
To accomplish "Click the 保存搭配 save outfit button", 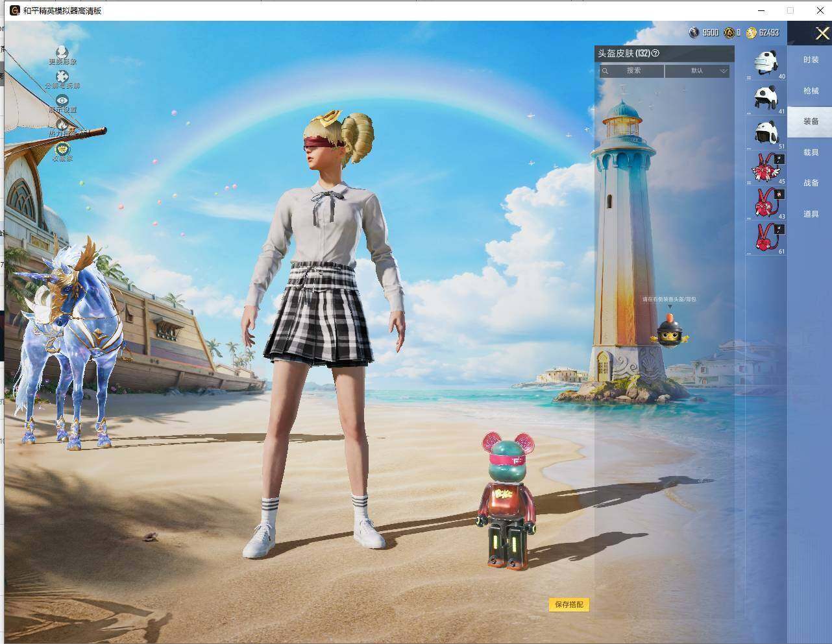I will (x=569, y=604).
